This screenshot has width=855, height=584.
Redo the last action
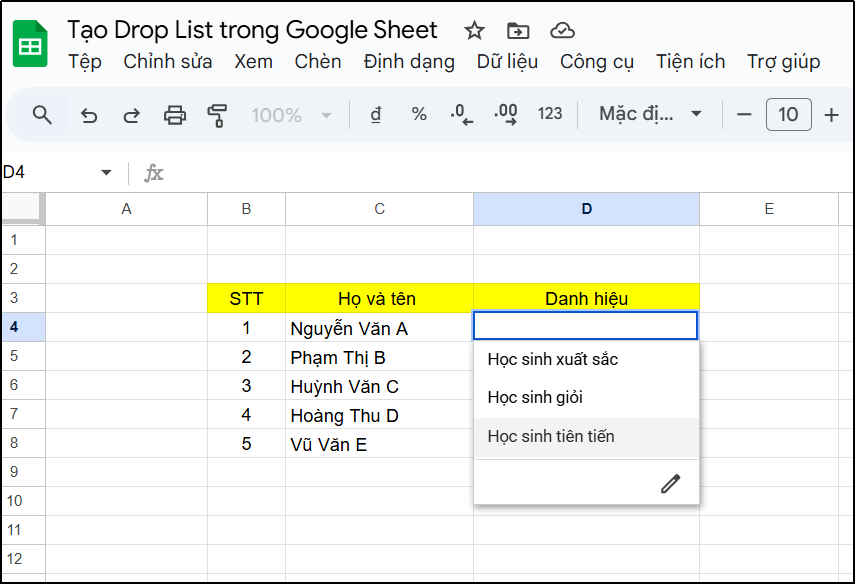pyautogui.click(x=131, y=114)
